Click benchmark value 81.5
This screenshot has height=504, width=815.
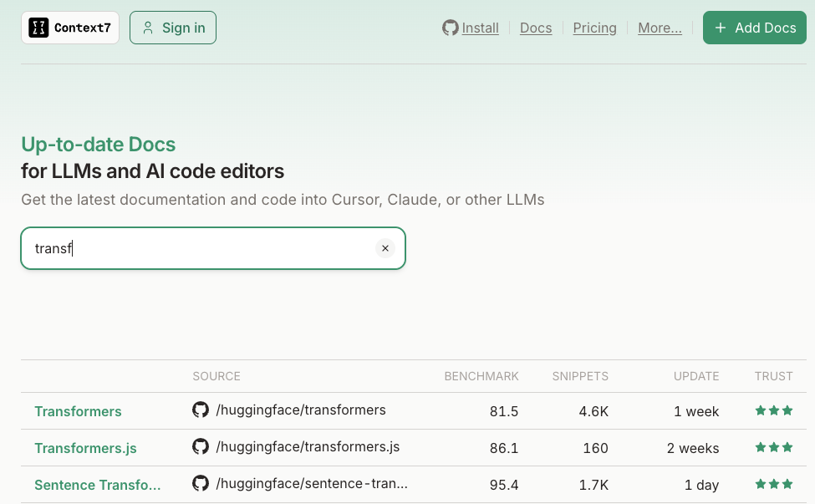pyautogui.click(x=504, y=411)
